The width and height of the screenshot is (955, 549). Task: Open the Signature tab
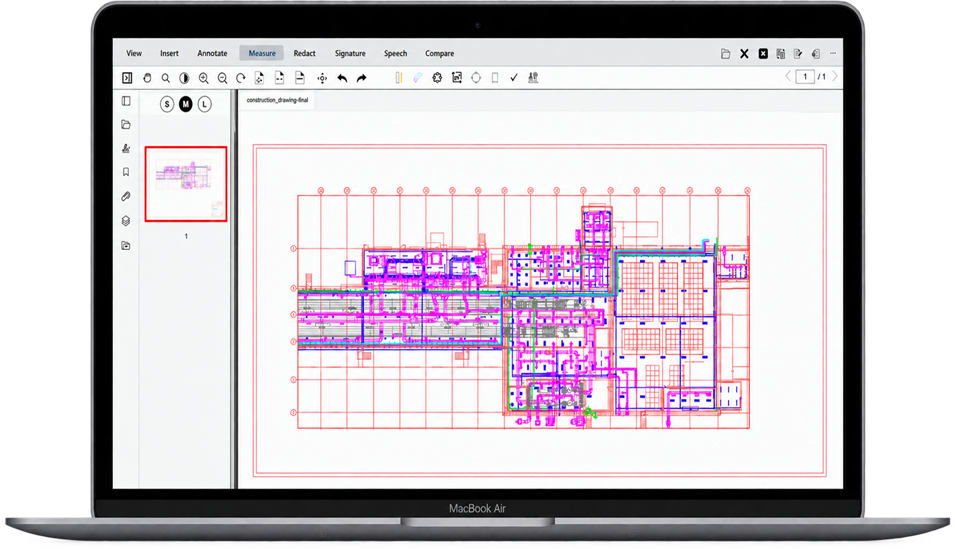350,54
